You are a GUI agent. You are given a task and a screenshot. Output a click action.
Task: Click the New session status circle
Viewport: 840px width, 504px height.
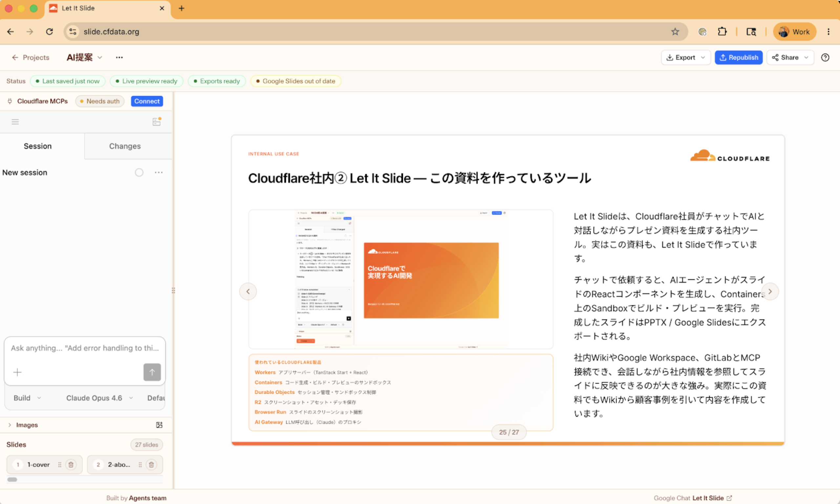(139, 173)
